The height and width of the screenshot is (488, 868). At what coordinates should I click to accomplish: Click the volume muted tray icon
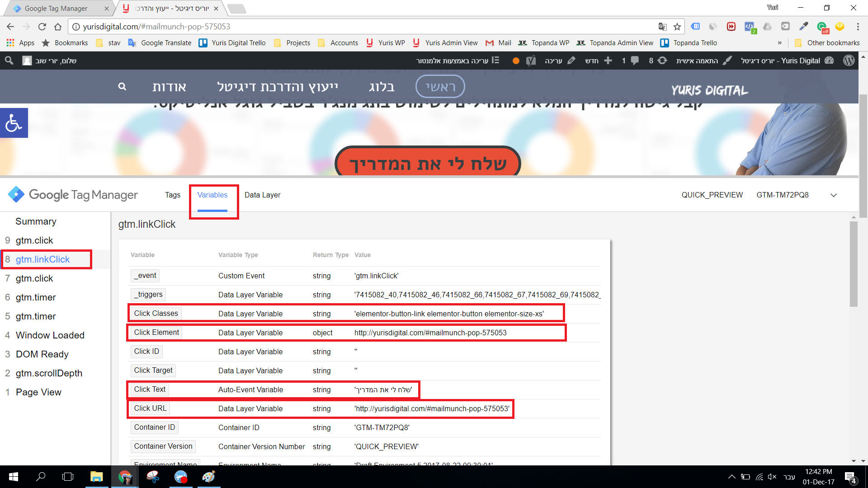[772, 477]
